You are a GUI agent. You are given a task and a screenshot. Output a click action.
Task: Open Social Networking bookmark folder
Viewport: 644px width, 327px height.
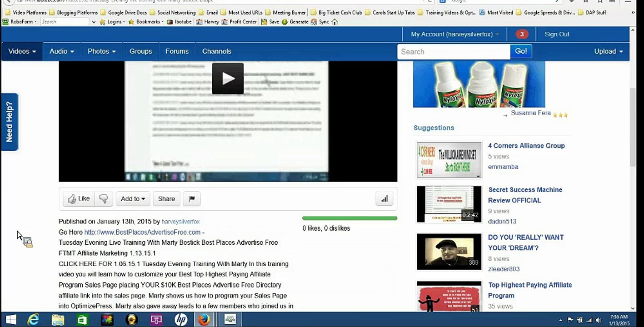point(172,13)
